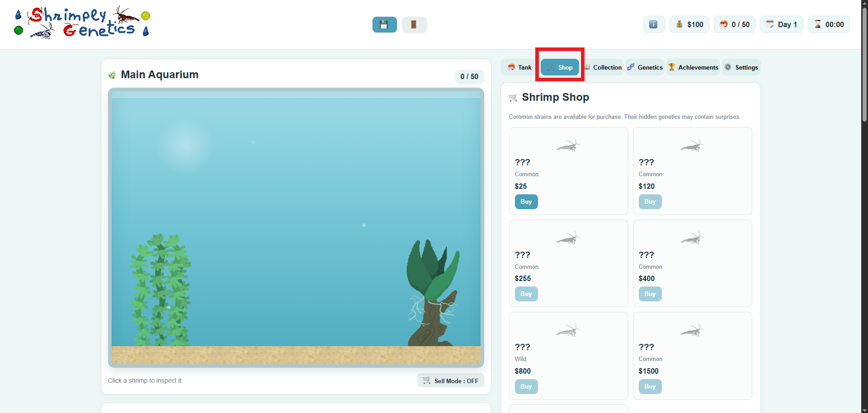This screenshot has width=868, height=413.
Task: Click the door exit icon button
Action: (414, 24)
